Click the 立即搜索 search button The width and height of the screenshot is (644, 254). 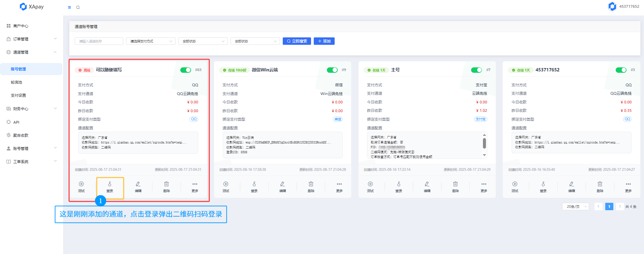[x=297, y=41]
